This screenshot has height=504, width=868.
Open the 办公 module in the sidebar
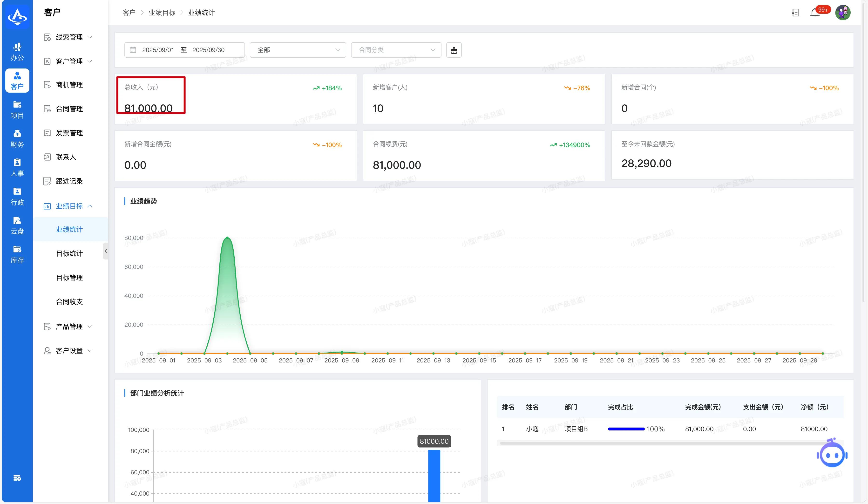click(17, 52)
